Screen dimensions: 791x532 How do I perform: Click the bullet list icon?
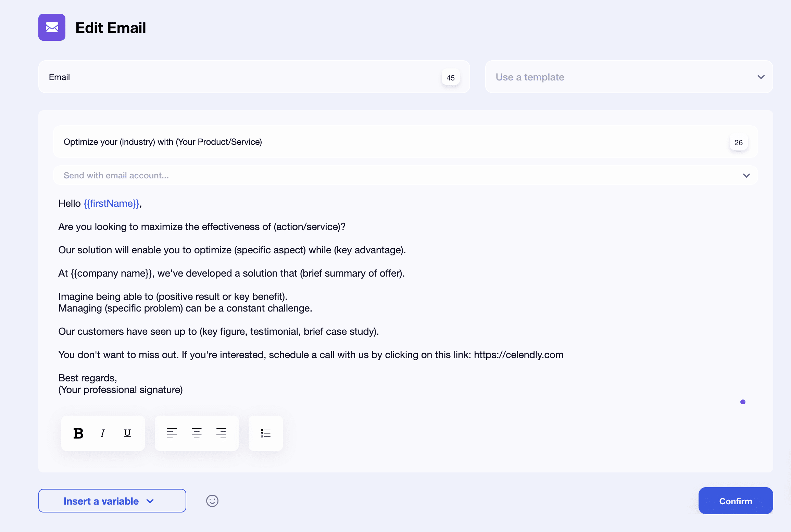click(266, 433)
